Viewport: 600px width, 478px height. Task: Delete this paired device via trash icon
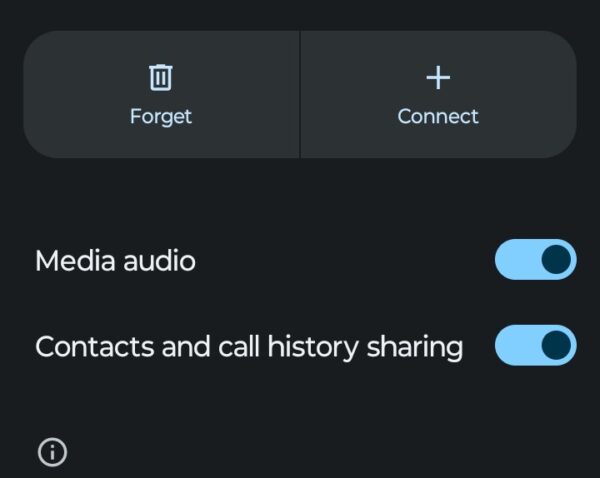tap(161, 77)
